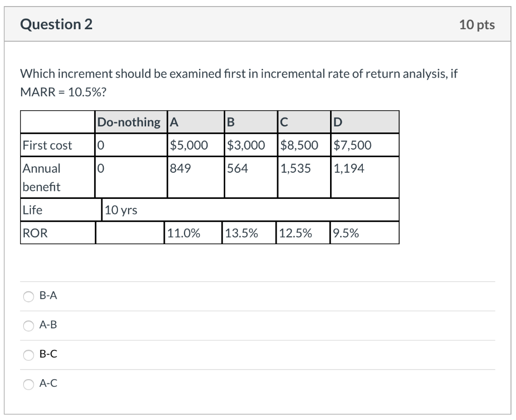Click the $8,500 first cost cell
The height and width of the screenshot is (420, 516).
tap(304, 145)
